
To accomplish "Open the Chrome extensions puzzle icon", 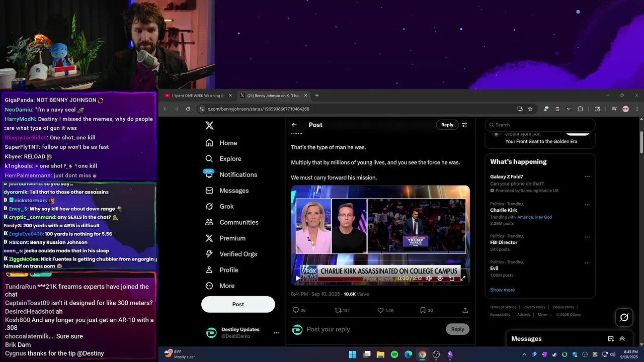I will (580, 109).
